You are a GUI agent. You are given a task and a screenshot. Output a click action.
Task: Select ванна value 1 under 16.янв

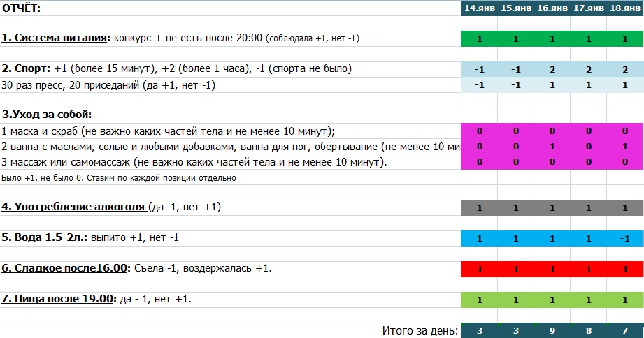pyautogui.click(x=552, y=147)
